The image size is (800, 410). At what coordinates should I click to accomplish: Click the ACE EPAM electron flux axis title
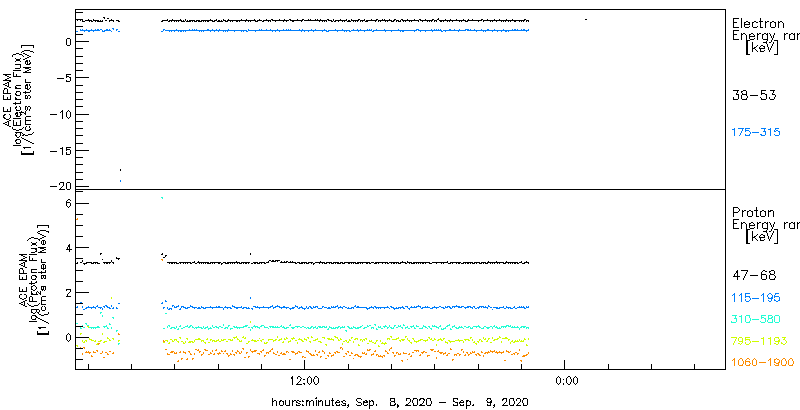(x=21, y=98)
